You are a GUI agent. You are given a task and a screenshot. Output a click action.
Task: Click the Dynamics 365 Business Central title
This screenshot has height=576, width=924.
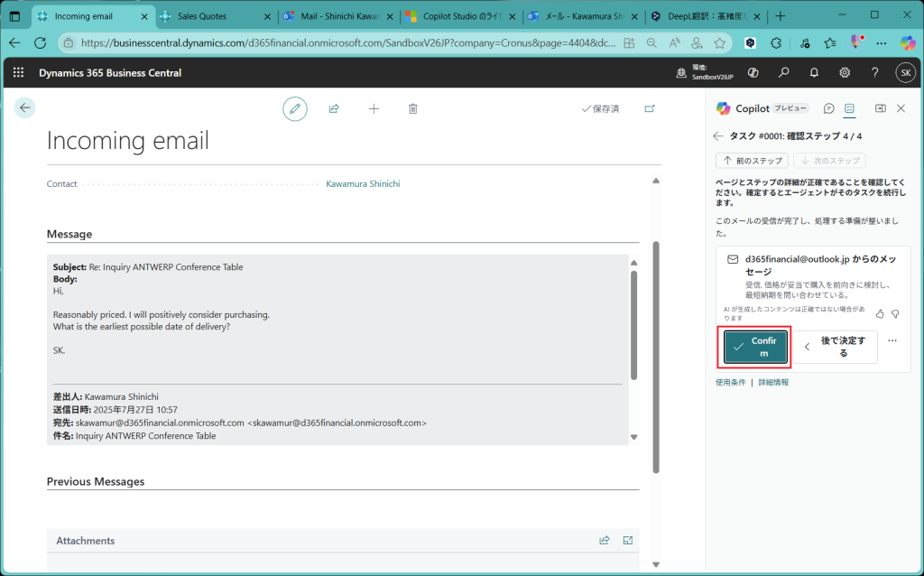(x=110, y=73)
